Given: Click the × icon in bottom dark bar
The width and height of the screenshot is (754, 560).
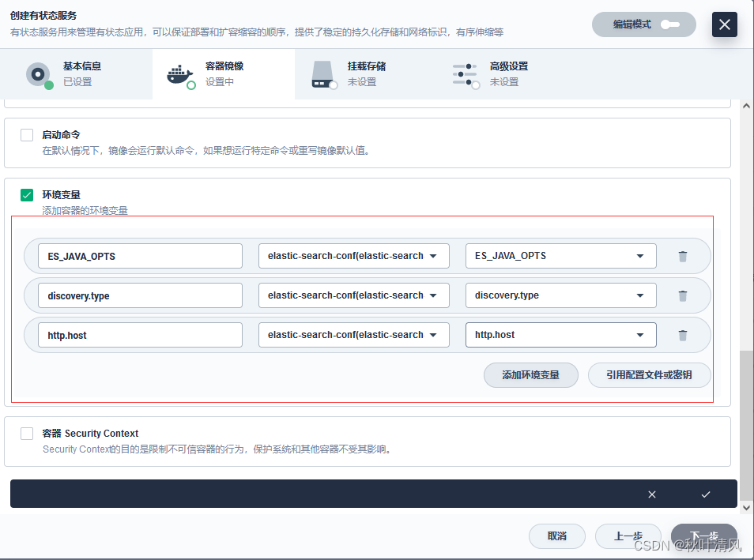Looking at the screenshot, I should click(x=652, y=494).
